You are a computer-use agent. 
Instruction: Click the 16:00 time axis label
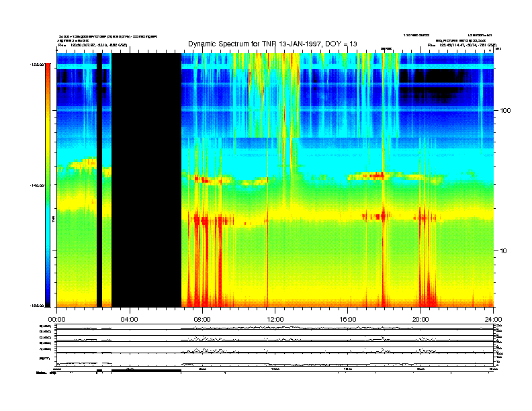point(348,320)
